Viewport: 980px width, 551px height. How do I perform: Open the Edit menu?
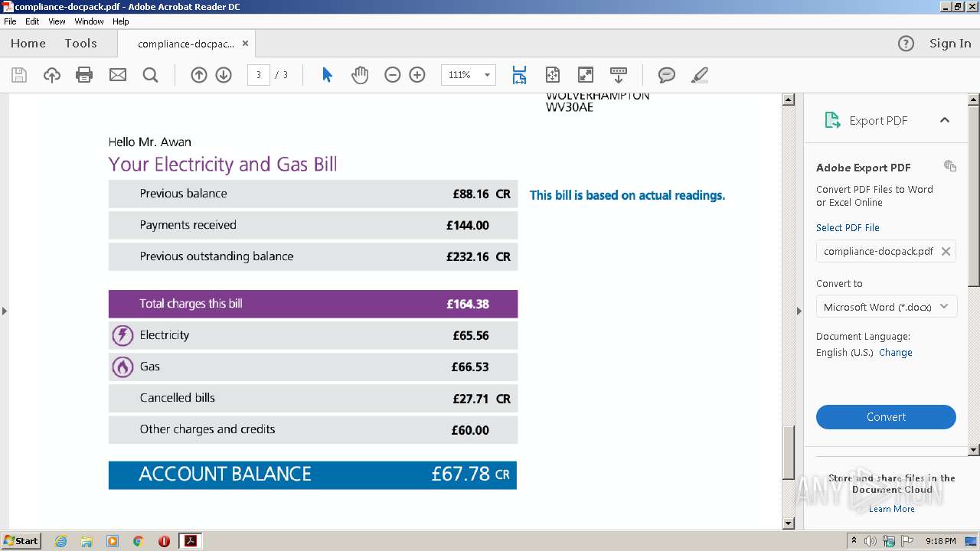[32, 21]
